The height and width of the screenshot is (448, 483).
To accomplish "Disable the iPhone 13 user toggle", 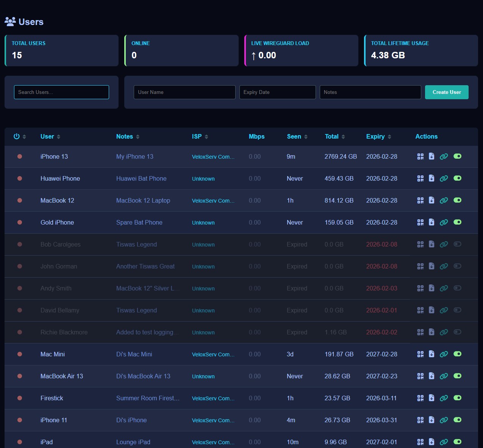I will (457, 156).
